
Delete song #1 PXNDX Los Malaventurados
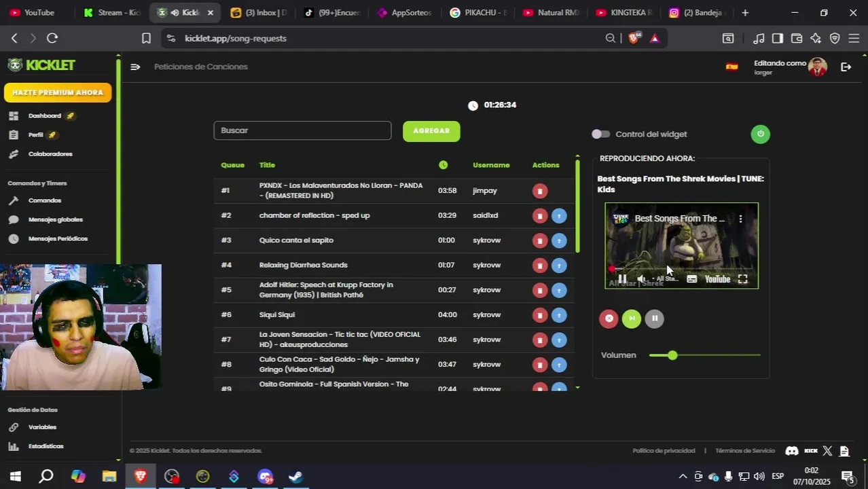point(539,191)
